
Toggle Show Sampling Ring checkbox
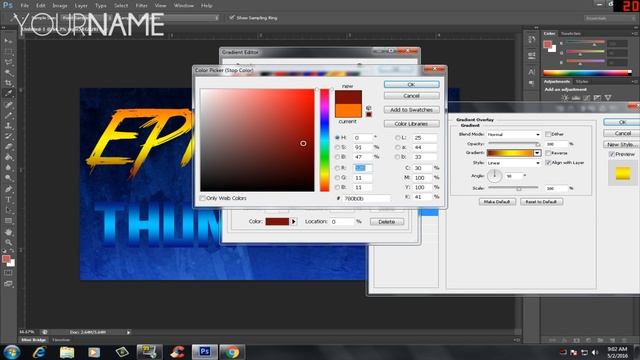click(232, 18)
